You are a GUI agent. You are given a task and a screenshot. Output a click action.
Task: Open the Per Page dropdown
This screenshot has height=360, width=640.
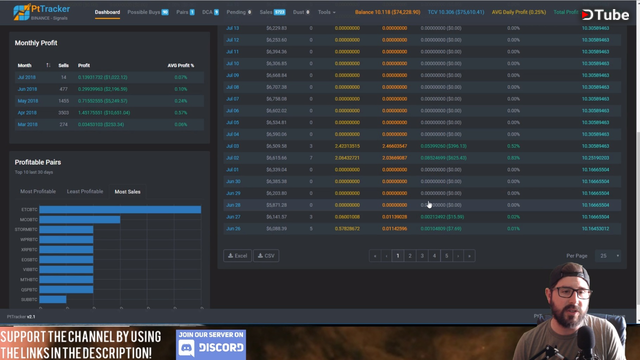[608, 256]
